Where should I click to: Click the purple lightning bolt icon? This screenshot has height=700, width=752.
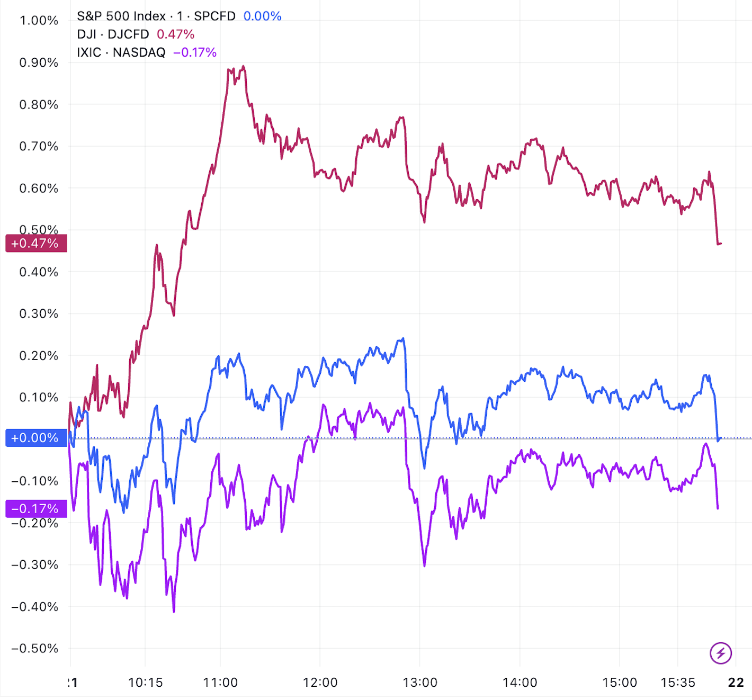(x=720, y=653)
